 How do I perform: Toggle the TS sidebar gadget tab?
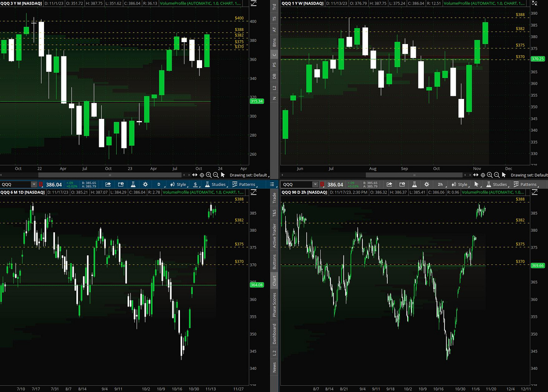(274, 18)
